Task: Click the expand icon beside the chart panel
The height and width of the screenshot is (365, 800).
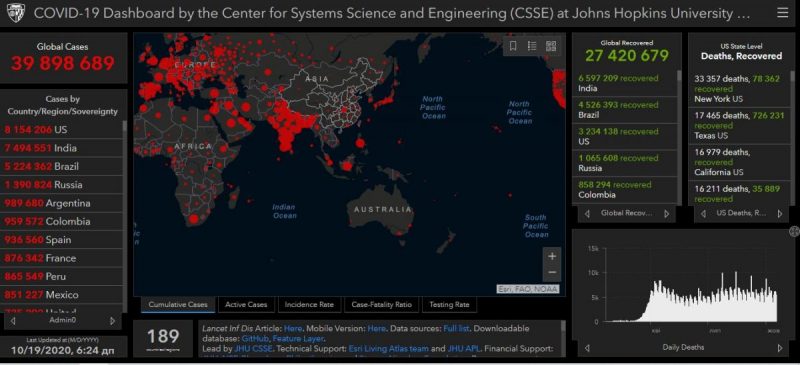Action: (794, 231)
